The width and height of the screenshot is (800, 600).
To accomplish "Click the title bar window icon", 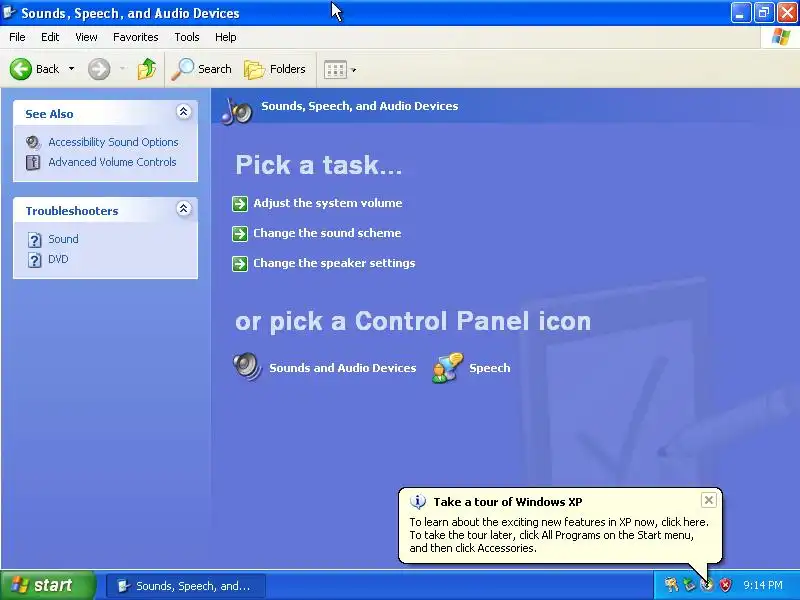I will [x=9, y=13].
